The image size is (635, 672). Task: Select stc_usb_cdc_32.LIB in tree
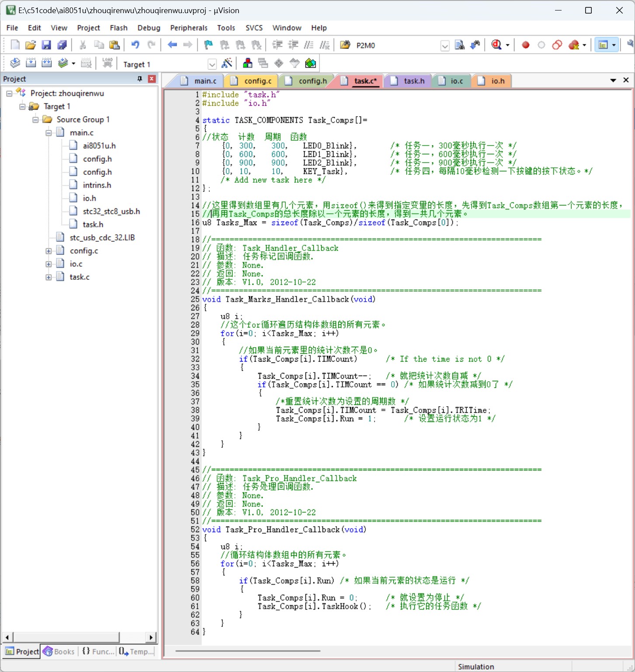[x=102, y=238]
